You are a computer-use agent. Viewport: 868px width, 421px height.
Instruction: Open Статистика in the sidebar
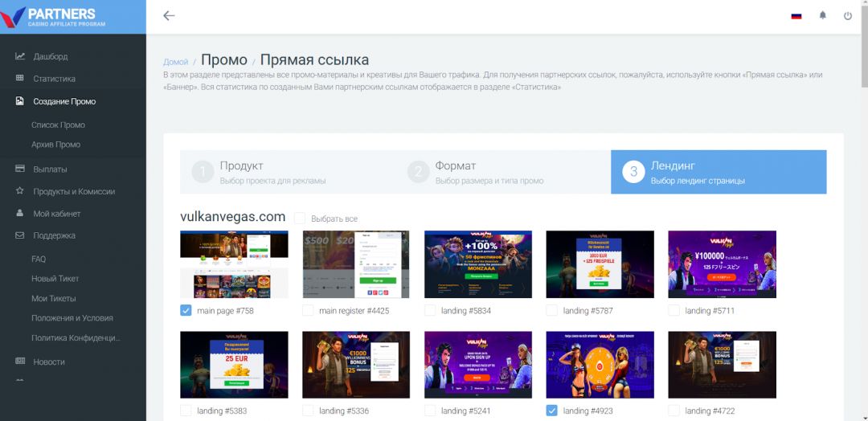click(55, 79)
